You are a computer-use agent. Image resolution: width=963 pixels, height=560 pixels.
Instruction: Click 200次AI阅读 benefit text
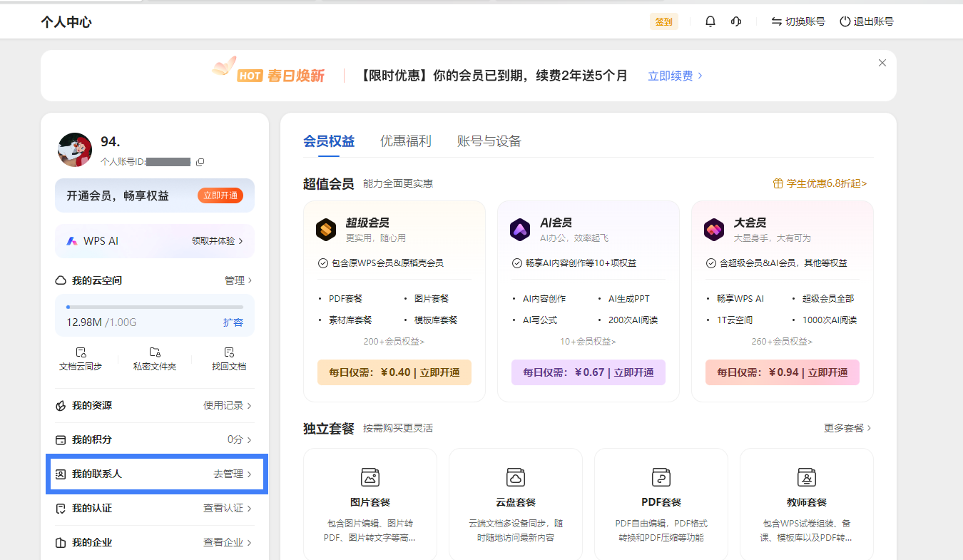coord(633,320)
